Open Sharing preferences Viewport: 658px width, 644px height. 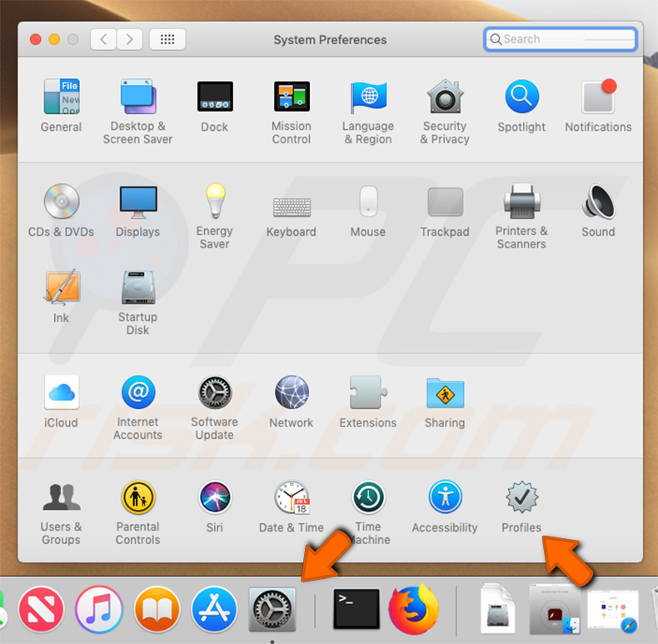pos(446,393)
